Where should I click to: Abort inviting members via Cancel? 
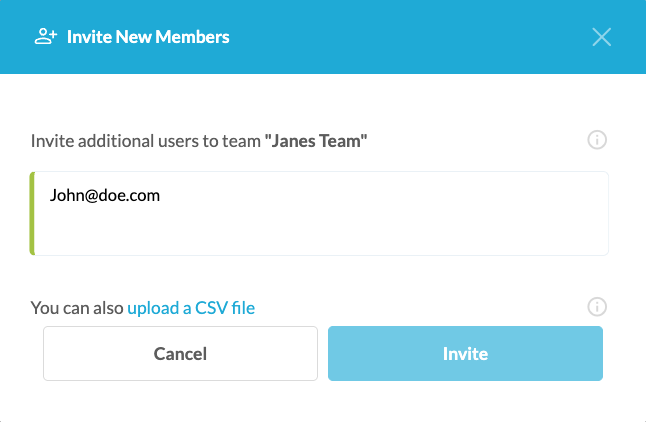pyautogui.click(x=180, y=353)
